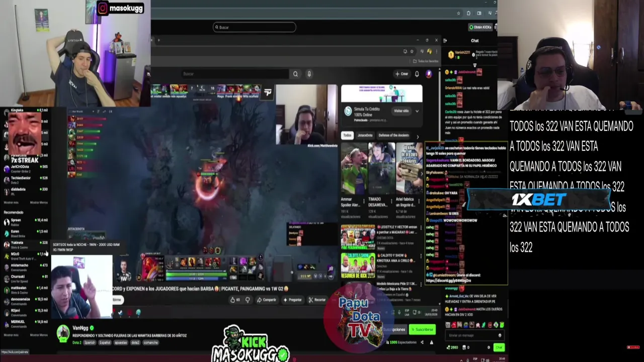Click the Dota 2 category tag
Screen dimensions: 644x362
tap(76, 342)
